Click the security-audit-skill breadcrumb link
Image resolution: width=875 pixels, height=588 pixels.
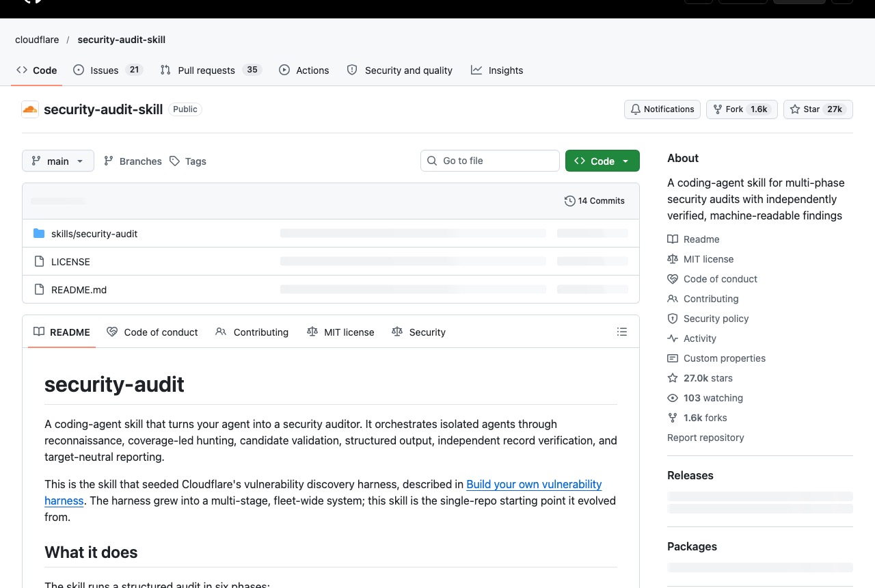point(122,40)
